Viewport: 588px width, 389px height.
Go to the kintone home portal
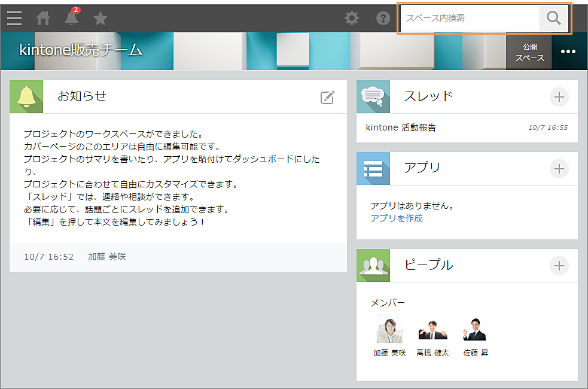pyautogui.click(x=43, y=18)
